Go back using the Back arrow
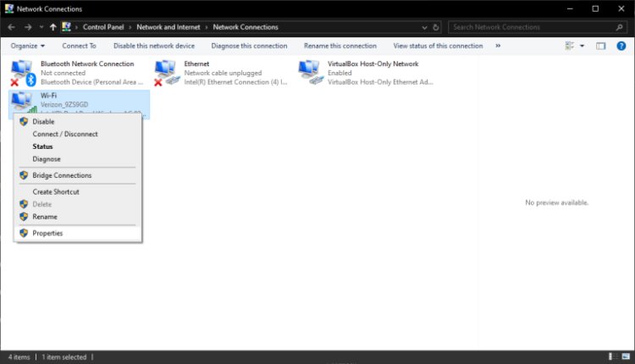This screenshot has height=364, width=635. (13, 27)
